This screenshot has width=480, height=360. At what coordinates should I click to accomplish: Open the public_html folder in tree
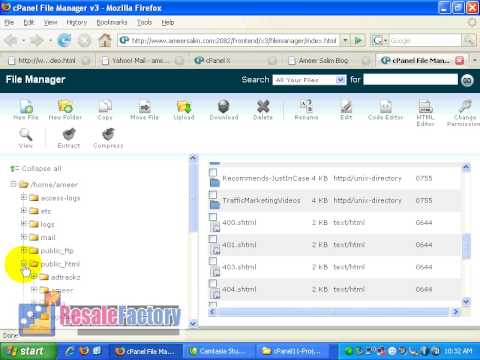[x=60, y=264]
